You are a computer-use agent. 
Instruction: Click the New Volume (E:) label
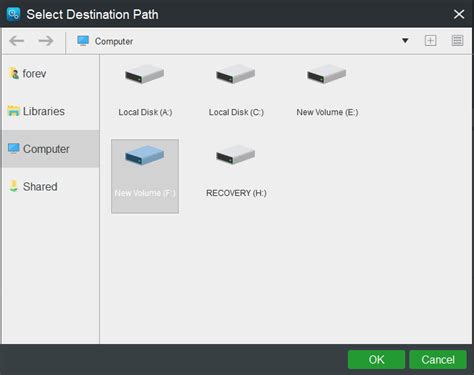pyautogui.click(x=327, y=112)
